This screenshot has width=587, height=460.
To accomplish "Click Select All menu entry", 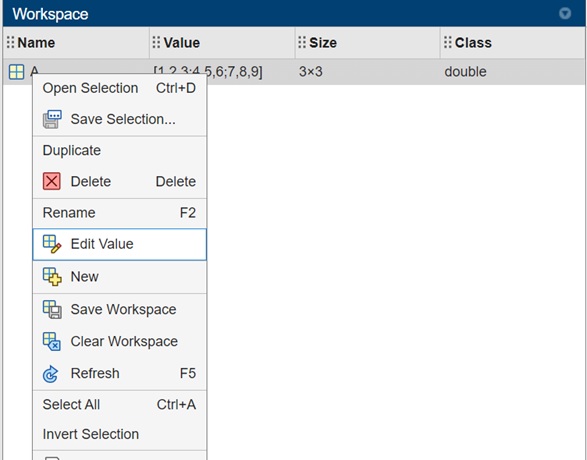I will coord(119,405).
